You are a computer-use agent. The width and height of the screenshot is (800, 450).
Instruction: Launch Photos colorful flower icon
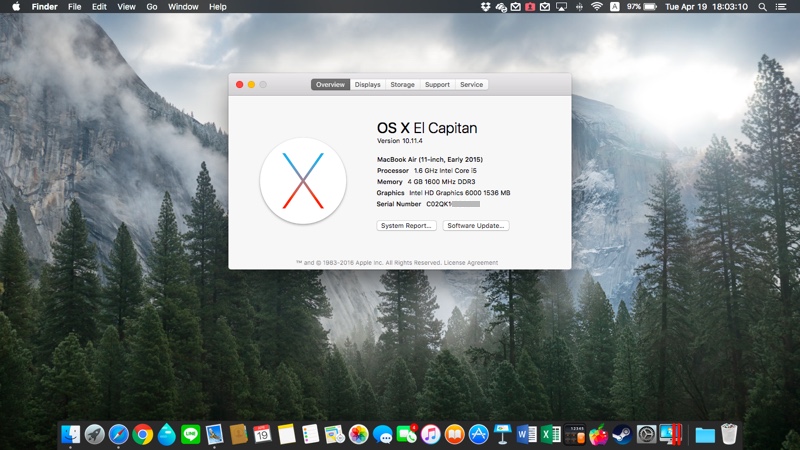(358, 435)
